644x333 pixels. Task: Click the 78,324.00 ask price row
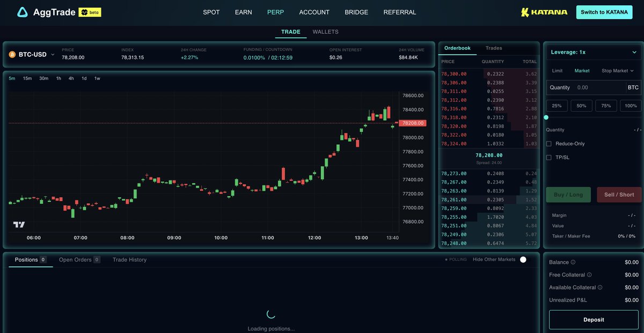point(489,144)
